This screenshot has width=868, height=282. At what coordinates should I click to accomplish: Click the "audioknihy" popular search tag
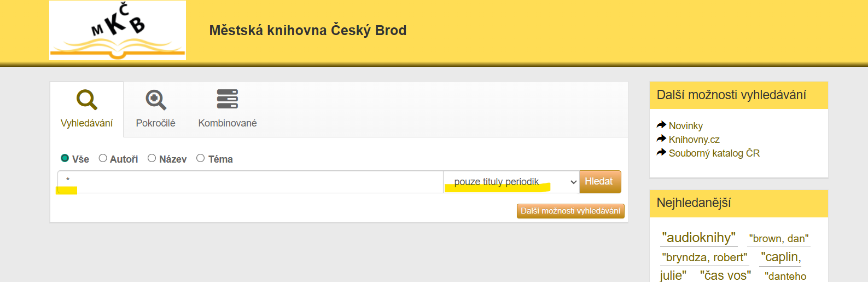(698, 238)
